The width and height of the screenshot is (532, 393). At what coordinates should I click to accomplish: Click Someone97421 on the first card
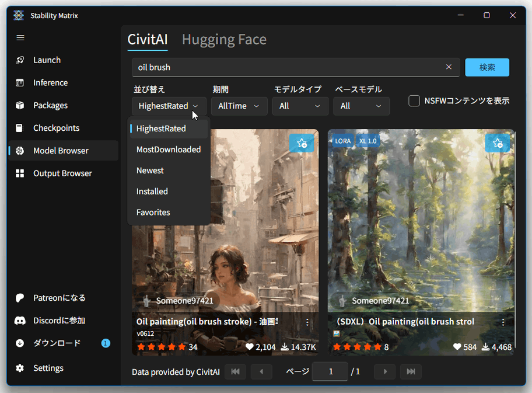[184, 301]
